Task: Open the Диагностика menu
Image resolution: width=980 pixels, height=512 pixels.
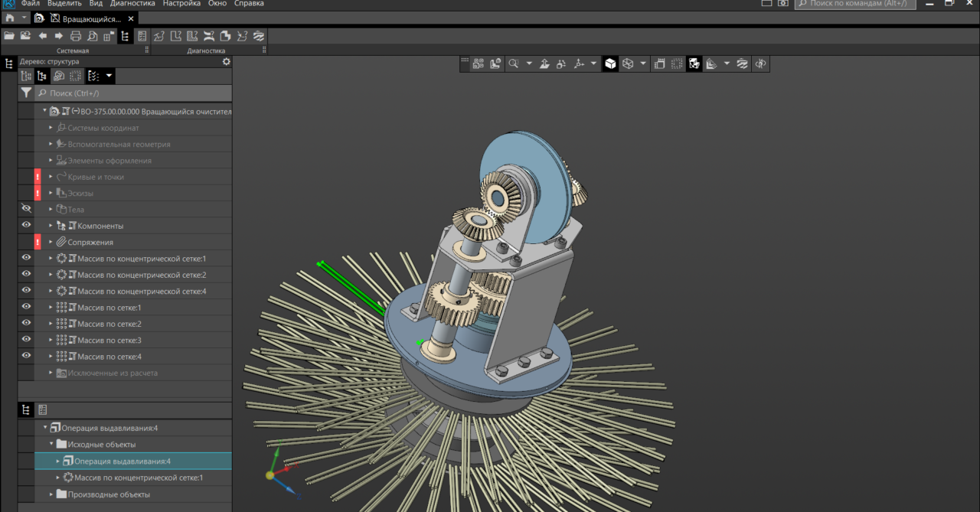Action: 132,4
